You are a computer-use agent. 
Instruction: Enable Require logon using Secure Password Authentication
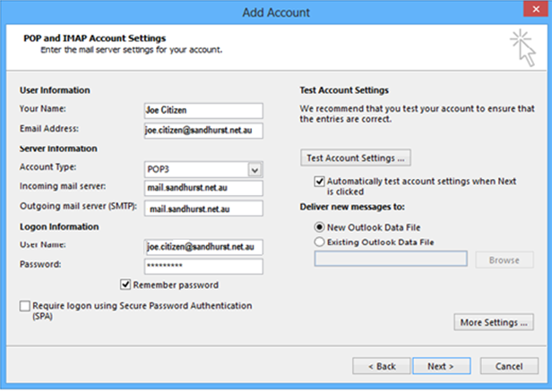(x=25, y=305)
